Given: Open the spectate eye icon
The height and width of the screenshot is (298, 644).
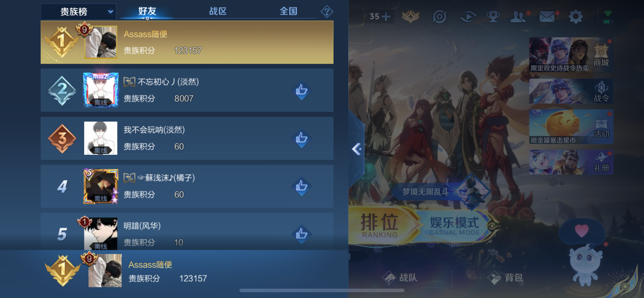Looking at the screenshot, I should (x=468, y=17).
